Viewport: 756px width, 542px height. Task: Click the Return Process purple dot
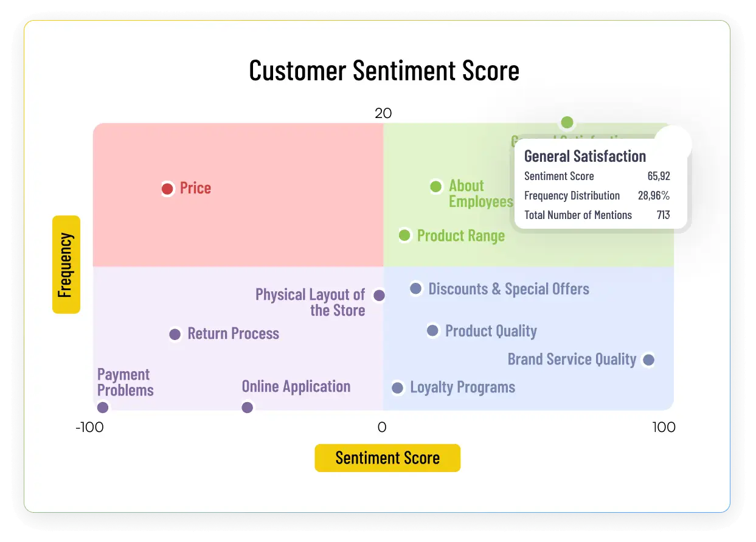click(x=175, y=334)
